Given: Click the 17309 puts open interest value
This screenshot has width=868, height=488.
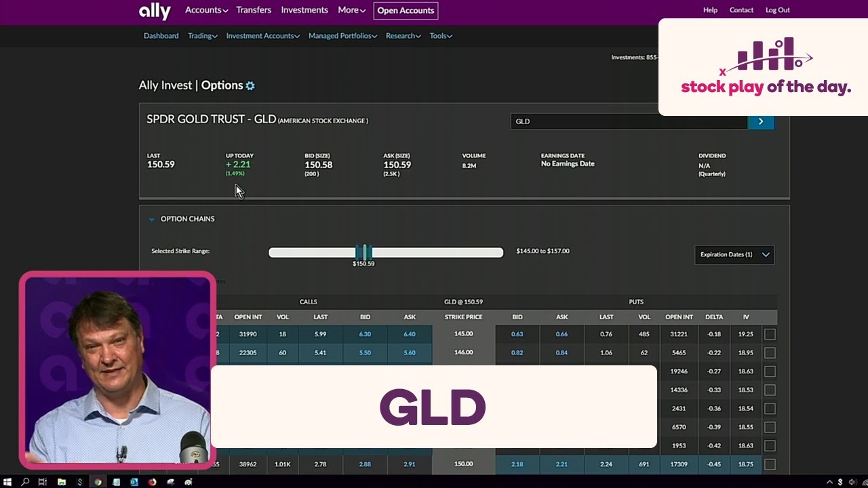Looking at the screenshot, I should tap(679, 464).
